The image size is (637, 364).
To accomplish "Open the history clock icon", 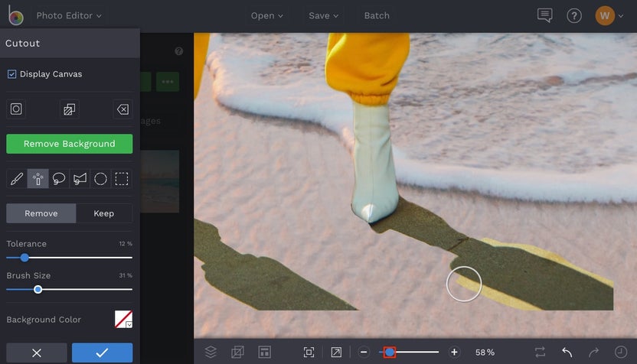I will tap(621, 352).
